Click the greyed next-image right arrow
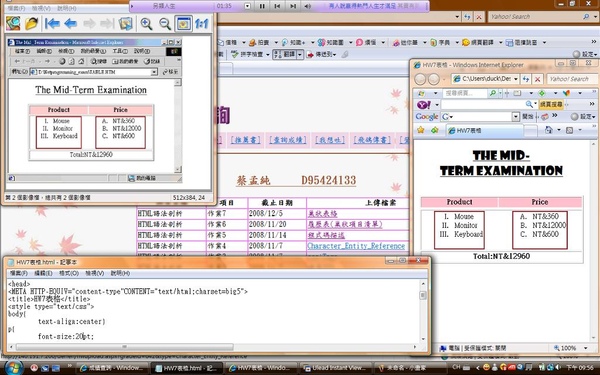 click(x=89, y=24)
